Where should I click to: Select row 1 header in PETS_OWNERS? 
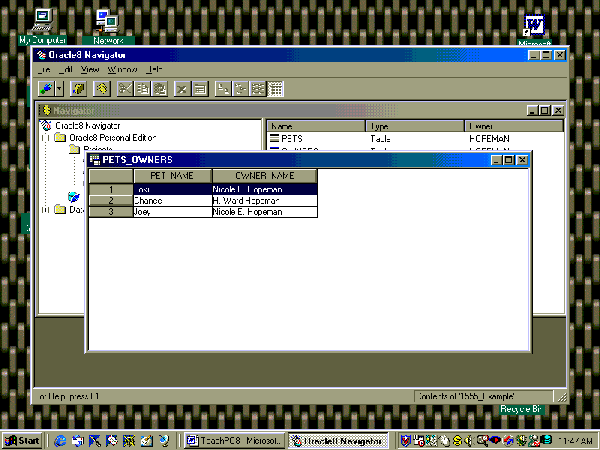click(x=111, y=189)
